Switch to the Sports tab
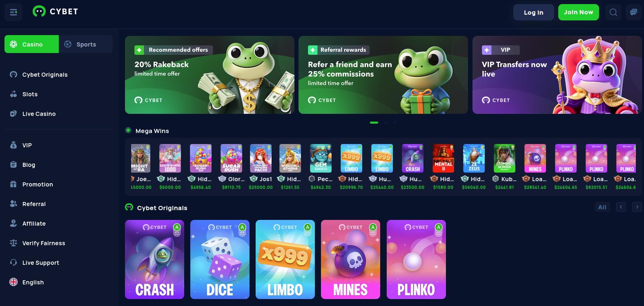 coord(86,44)
